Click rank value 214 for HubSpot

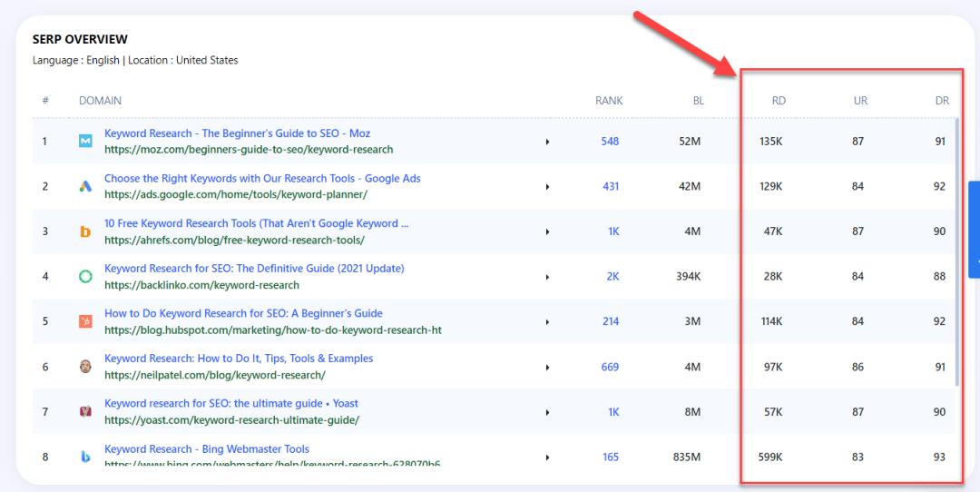611,321
